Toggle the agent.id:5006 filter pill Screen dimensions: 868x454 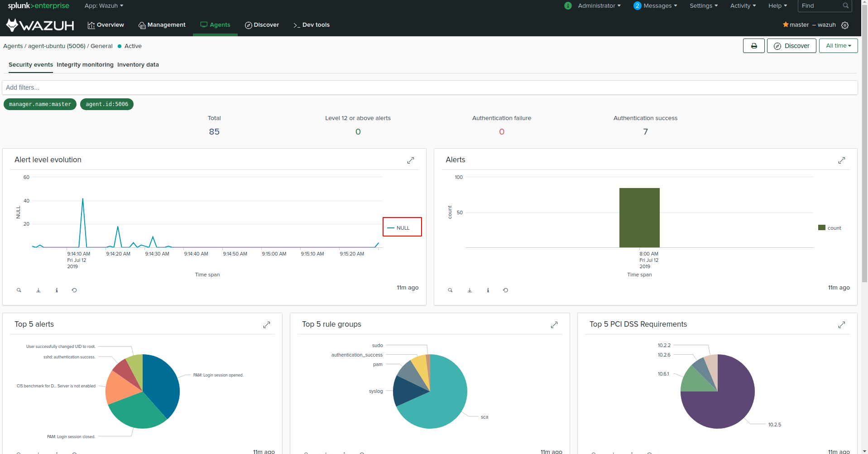pyautogui.click(x=106, y=104)
